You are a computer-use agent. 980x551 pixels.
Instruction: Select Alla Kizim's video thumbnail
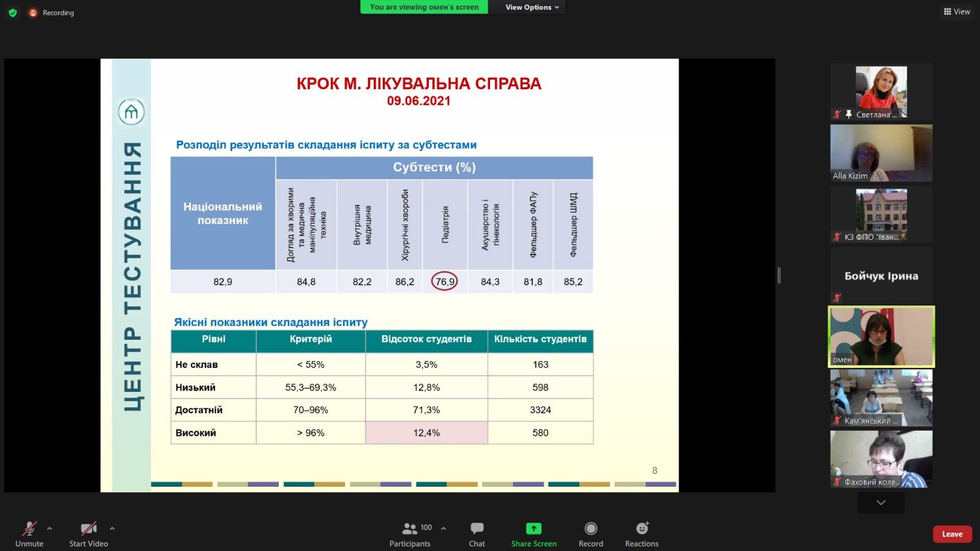pyautogui.click(x=881, y=153)
